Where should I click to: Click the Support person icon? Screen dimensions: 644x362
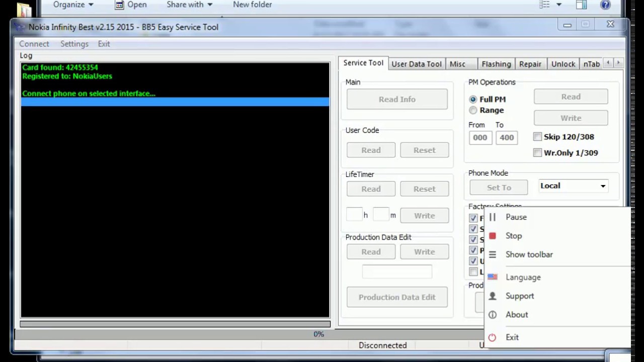492,296
